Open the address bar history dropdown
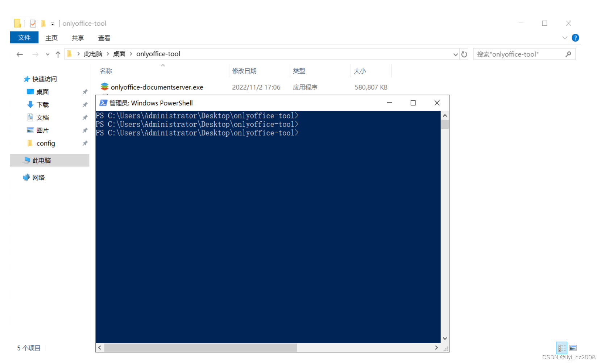Viewport: 601px width, 364px height. click(x=456, y=54)
